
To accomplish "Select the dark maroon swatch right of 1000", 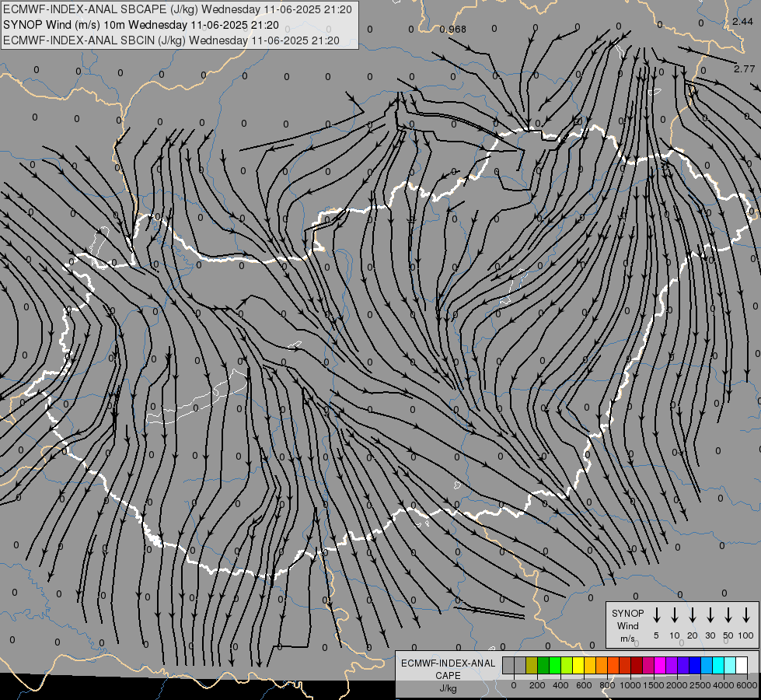I will pyautogui.click(x=637, y=665).
